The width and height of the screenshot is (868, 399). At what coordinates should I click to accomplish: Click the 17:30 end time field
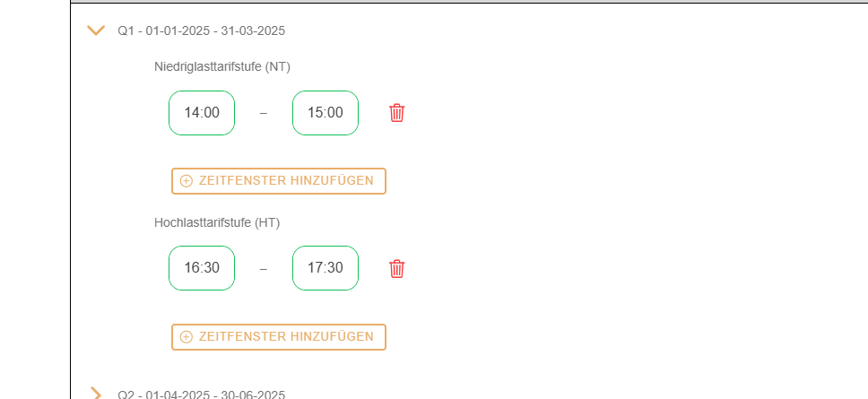325,268
